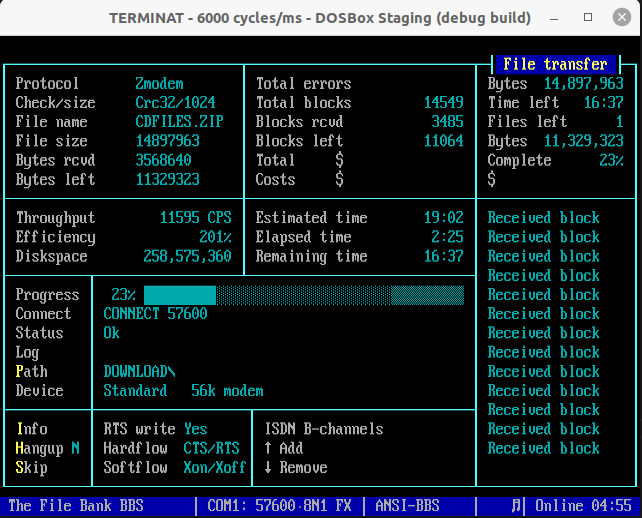
Task: Click Remove under ISDN B-channels
Action: tap(303, 467)
